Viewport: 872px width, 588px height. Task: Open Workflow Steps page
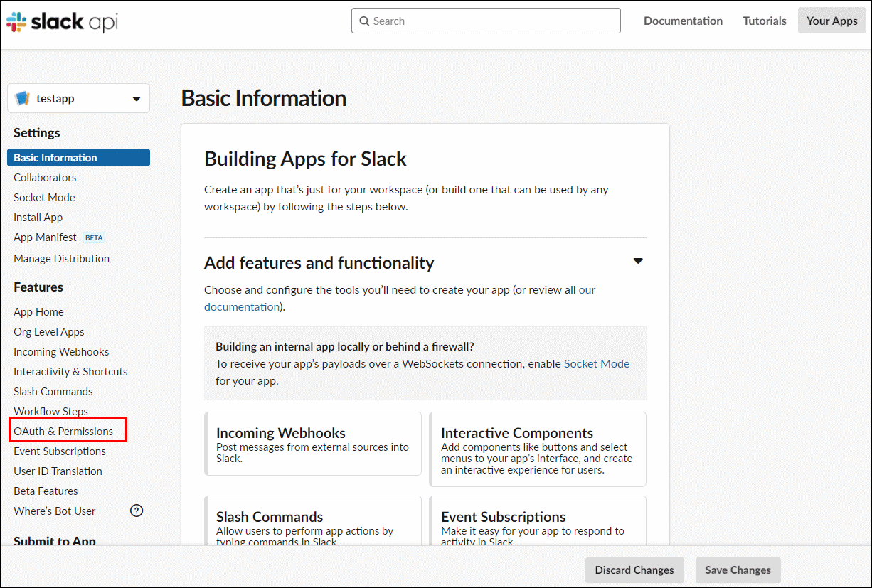(50, 411)
